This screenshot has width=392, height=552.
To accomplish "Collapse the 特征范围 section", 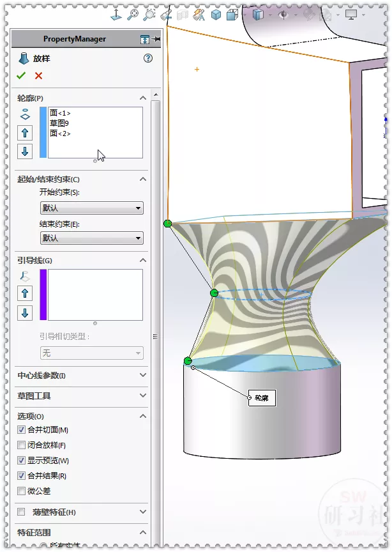I will (143, 532).
